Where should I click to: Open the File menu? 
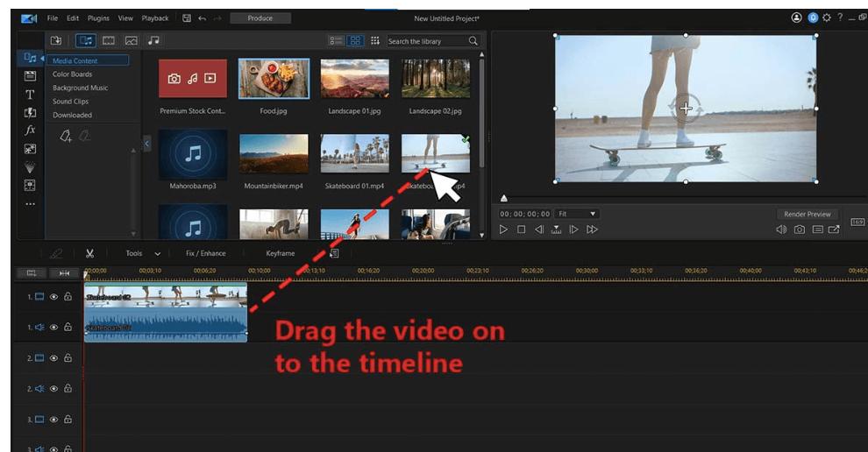[53, 18]
